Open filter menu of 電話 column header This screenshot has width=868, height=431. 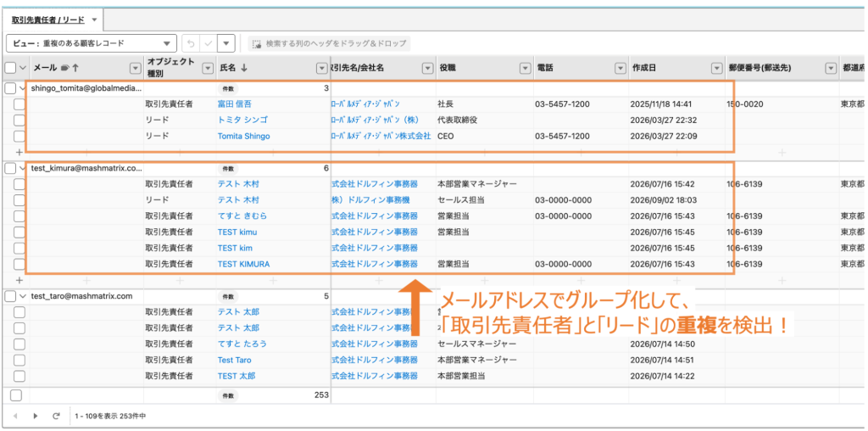point(620,68)
